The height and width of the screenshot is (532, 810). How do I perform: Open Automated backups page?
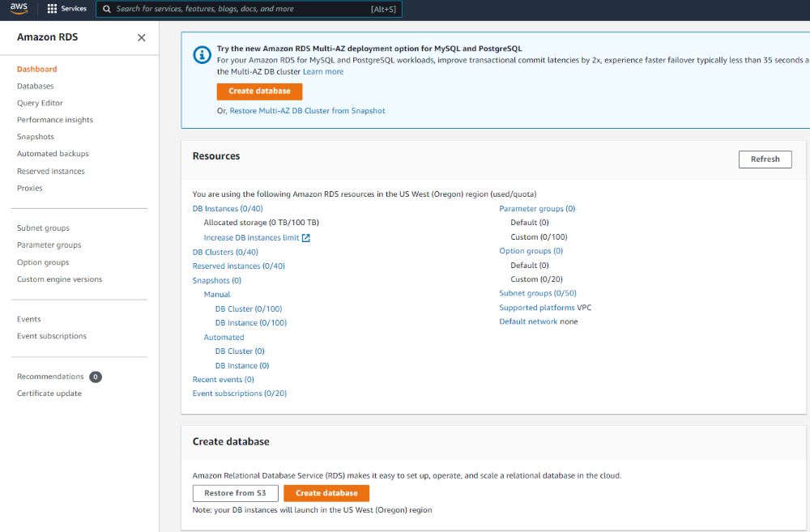53,154
